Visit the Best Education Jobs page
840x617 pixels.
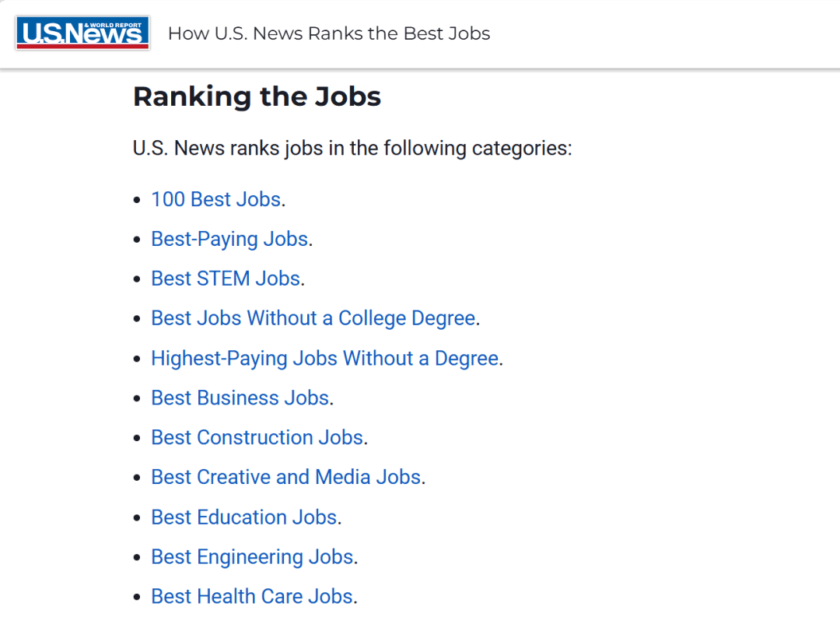pyautogui.click(x=244, y=517)
